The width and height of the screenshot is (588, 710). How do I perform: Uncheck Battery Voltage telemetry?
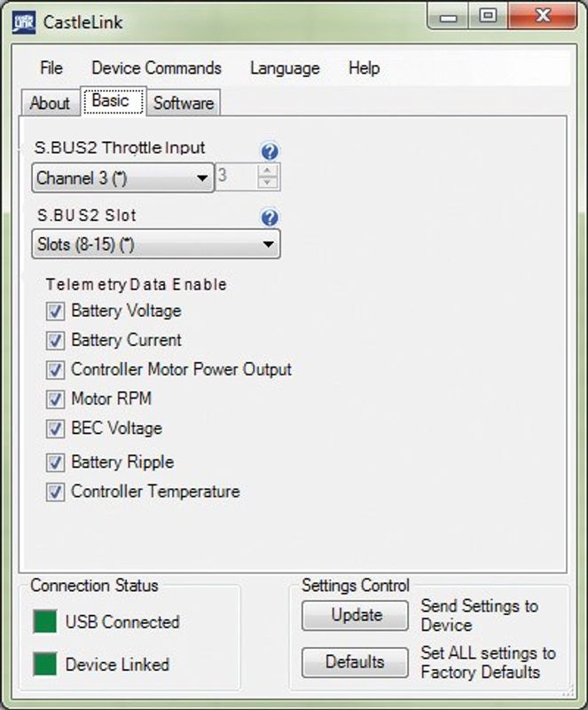click(55, 312)
